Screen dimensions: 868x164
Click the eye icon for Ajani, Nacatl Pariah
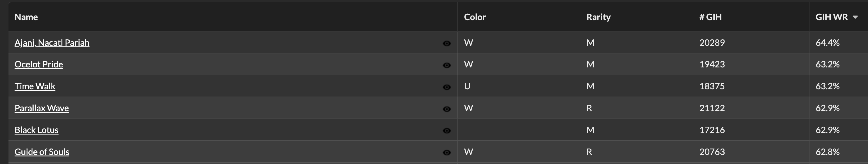point(447,43)
